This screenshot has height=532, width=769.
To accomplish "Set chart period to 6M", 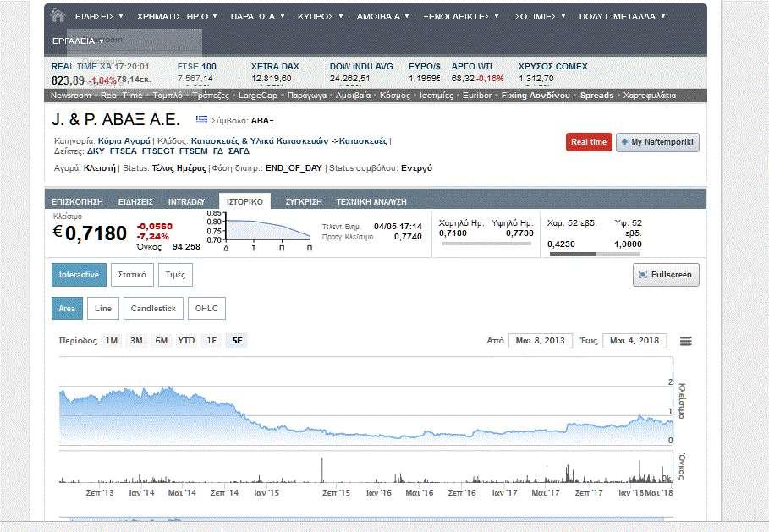I will [162, 341].
